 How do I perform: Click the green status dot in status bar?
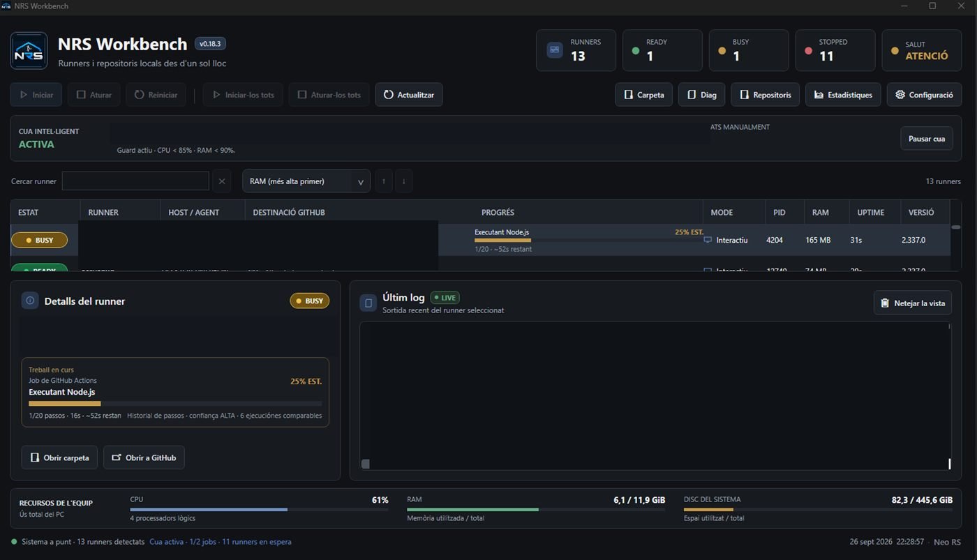(14, 542)
